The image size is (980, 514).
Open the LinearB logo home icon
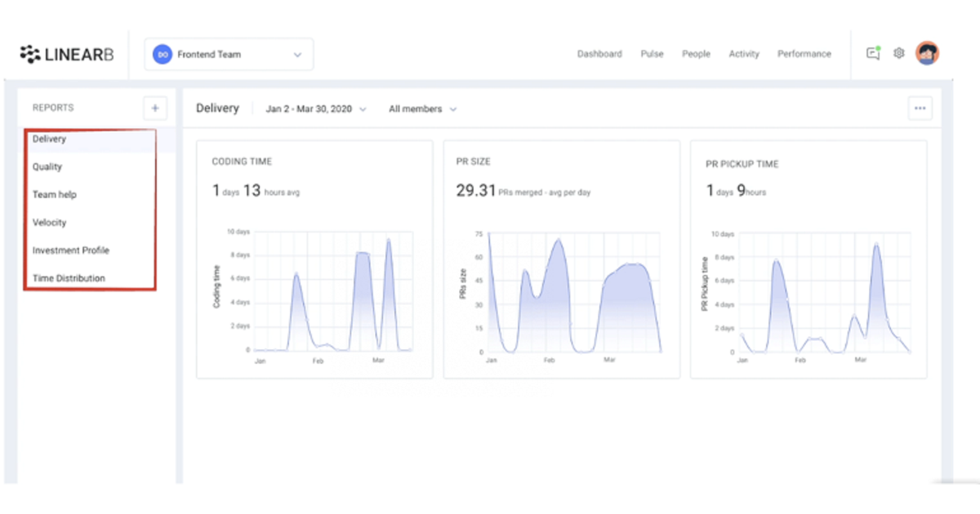click(65, 54)
